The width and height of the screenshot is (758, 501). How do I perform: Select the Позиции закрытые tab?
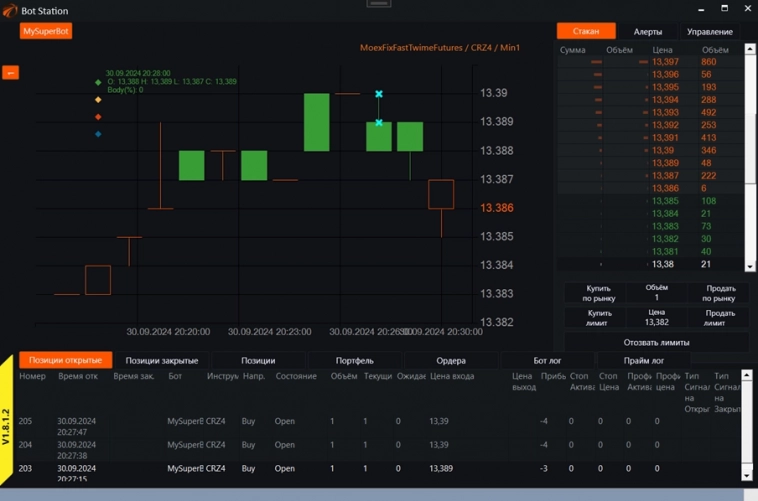click(161, 360)
